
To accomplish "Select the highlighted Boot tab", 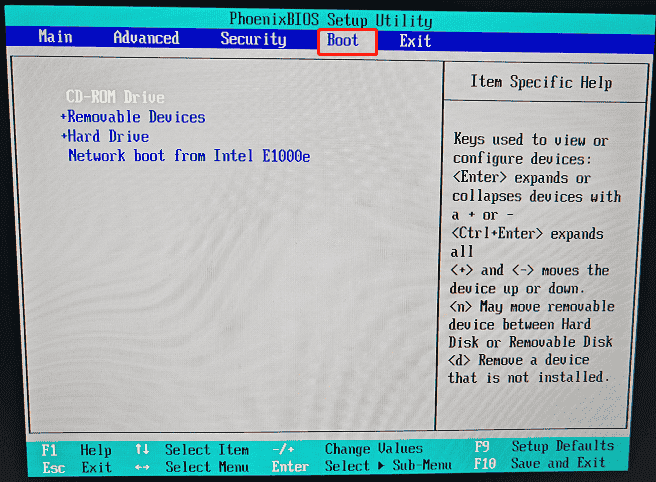I will 343,41.
